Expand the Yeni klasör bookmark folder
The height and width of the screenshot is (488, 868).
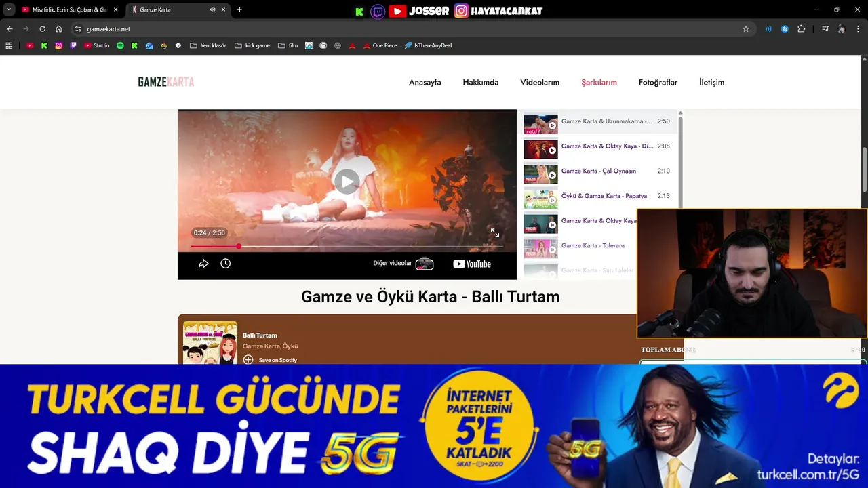pos(208,45)
